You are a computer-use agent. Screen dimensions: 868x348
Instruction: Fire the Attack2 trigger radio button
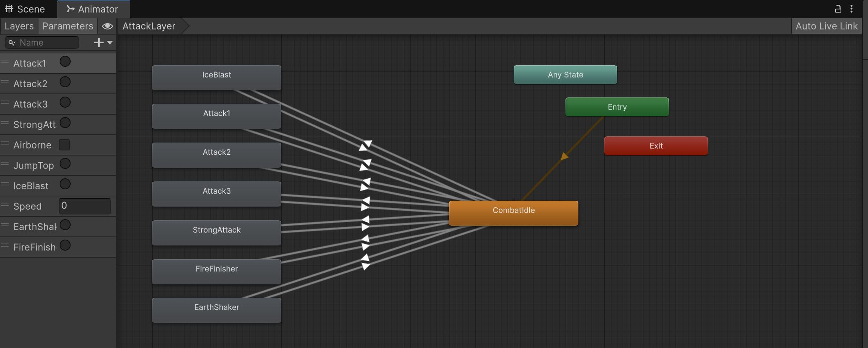point(65,82)
